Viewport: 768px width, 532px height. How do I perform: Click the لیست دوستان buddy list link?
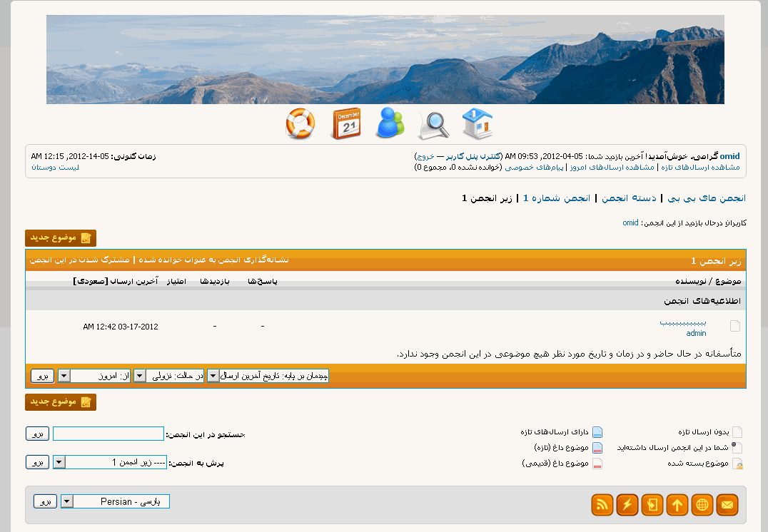pos(55,167)
